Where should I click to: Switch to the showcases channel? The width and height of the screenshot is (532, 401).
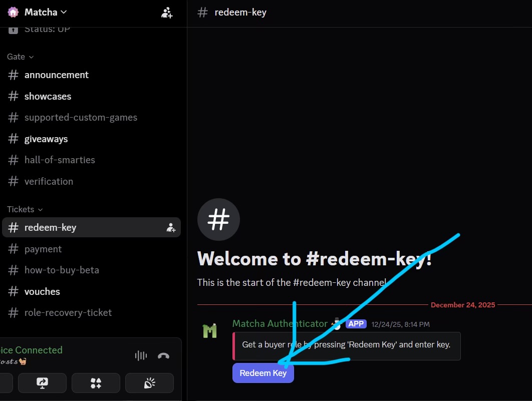[48, 96]
